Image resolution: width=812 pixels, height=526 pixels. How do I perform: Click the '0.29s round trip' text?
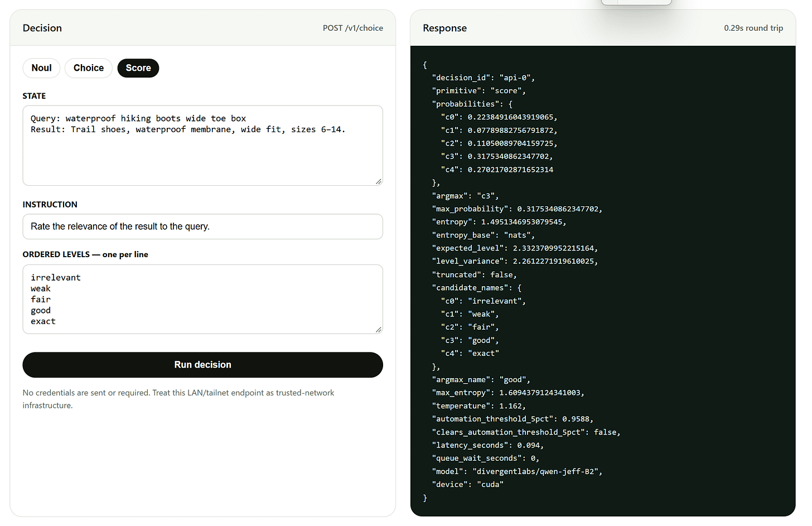[x=753, y=28]
